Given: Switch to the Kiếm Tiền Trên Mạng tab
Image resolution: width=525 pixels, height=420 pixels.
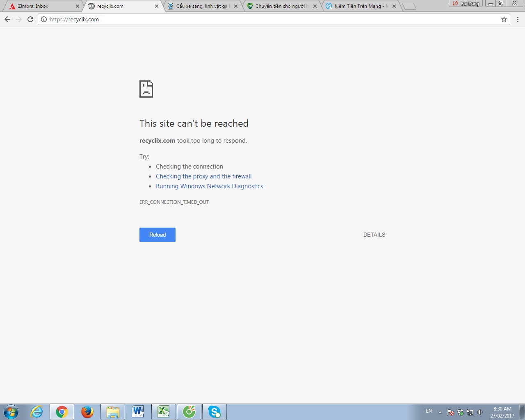Looking at the screenshot, I should coord(361,6).
